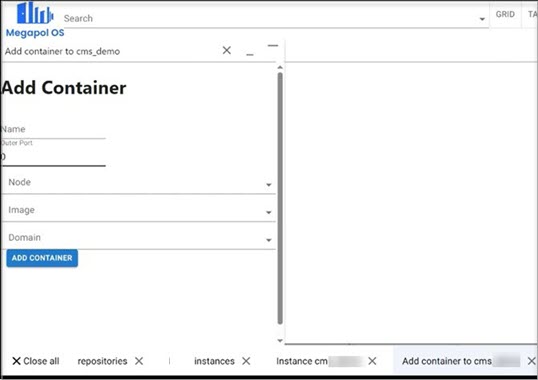Click the panel scrollbar down arrow
The image size is (538, 380).
point(280,341)
